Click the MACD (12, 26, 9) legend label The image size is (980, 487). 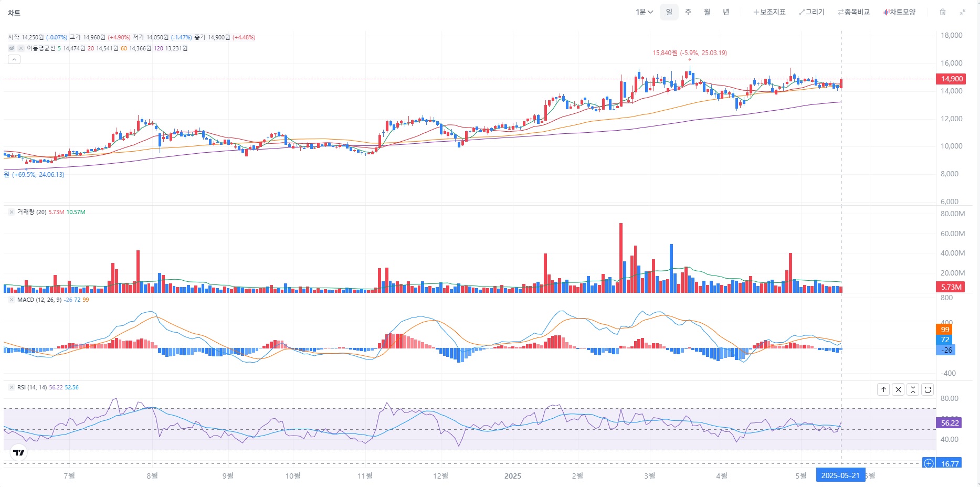click(x=39, y=300)
